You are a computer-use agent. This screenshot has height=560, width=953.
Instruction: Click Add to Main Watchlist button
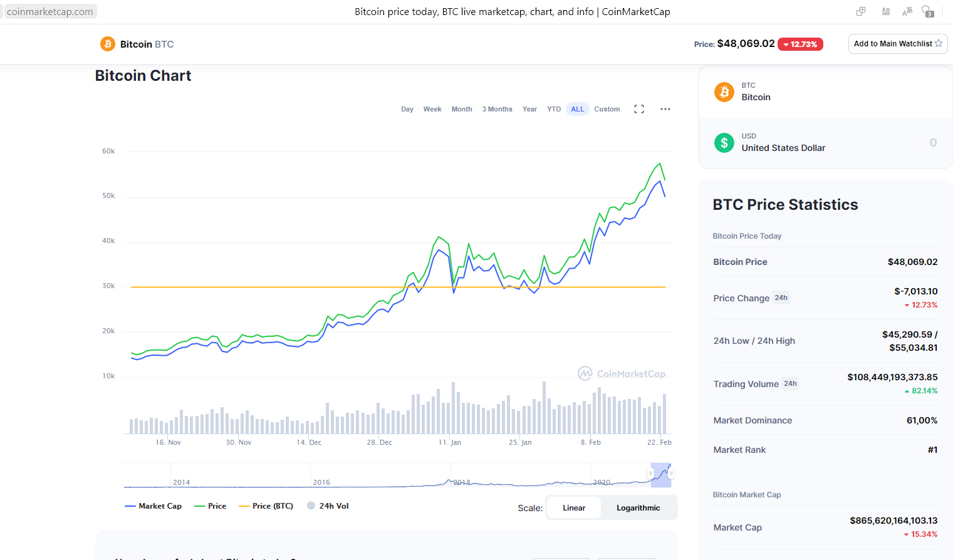point(898,44)
